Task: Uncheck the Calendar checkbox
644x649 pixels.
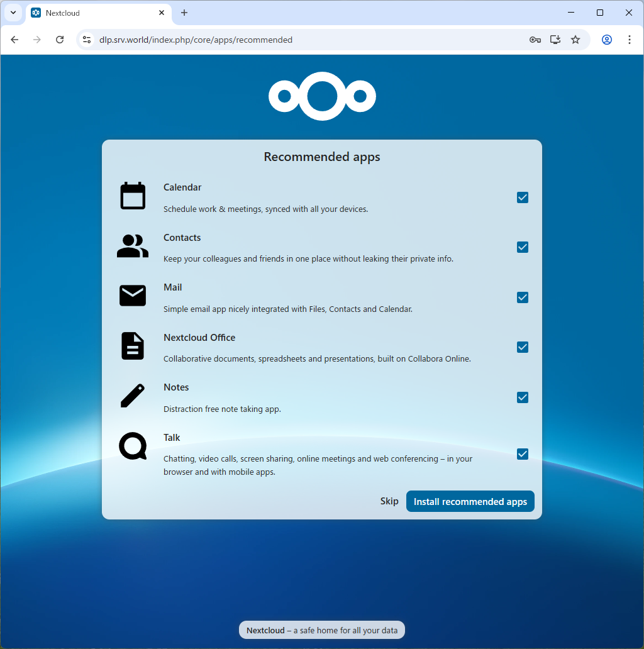Action: click(x=522, y=197)
